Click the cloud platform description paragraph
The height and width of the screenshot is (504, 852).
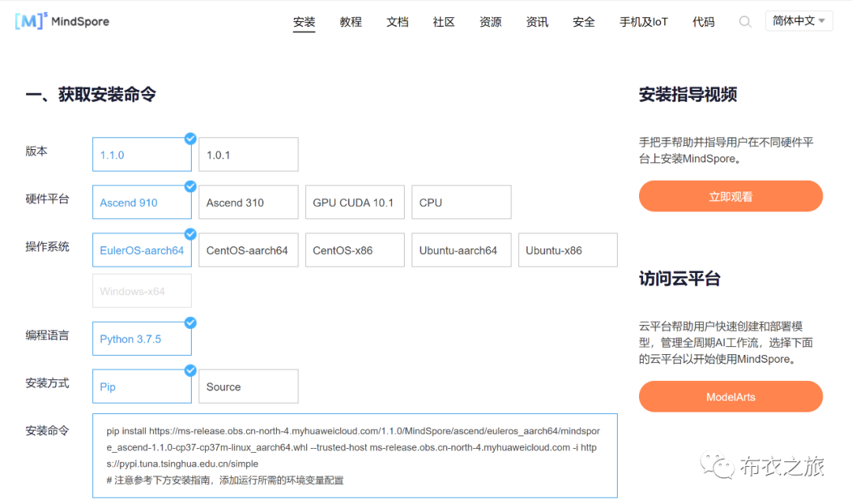pos(726,342)
